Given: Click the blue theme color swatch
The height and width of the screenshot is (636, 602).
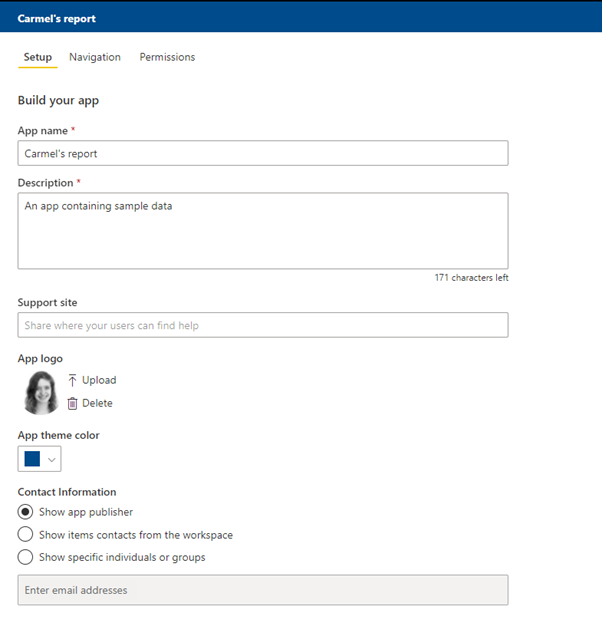Looking at the screenshot, I should click(x=32, y=459).
